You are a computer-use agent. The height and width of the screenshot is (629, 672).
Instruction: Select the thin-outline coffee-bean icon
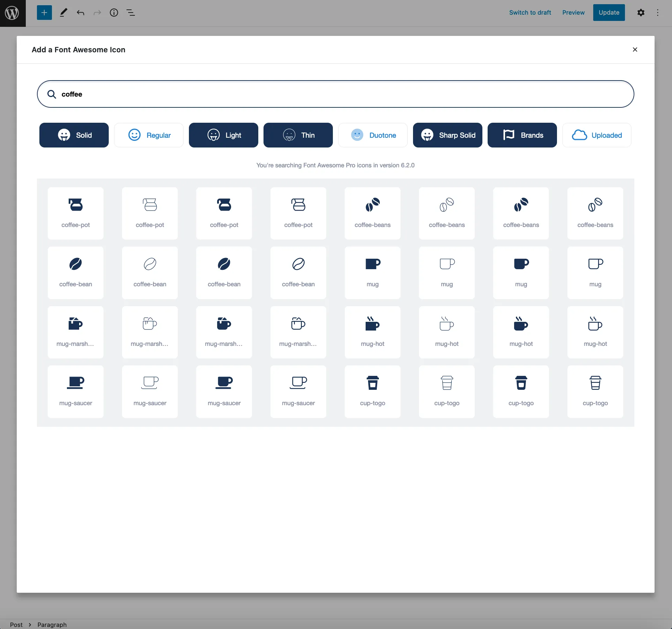tap(150, 273)
